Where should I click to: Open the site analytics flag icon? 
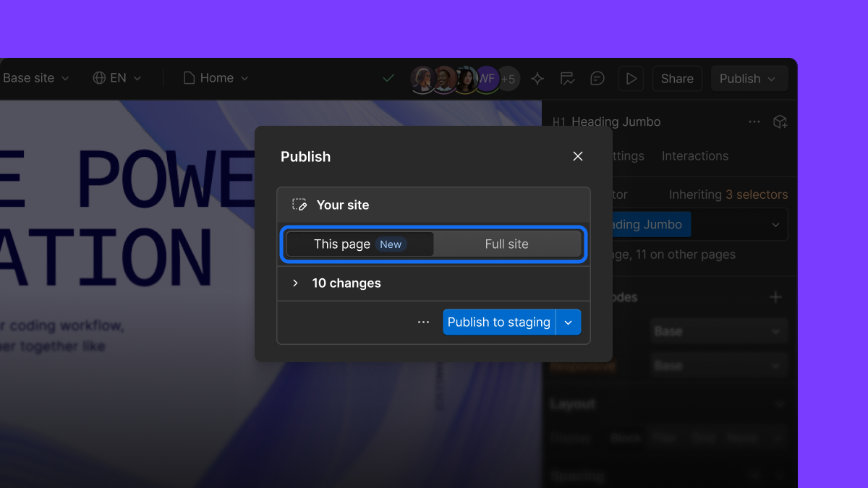tap(567, 78)
